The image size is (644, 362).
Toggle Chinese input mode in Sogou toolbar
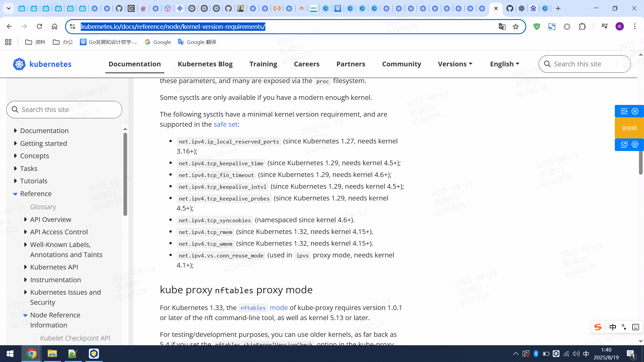[612, 327]
